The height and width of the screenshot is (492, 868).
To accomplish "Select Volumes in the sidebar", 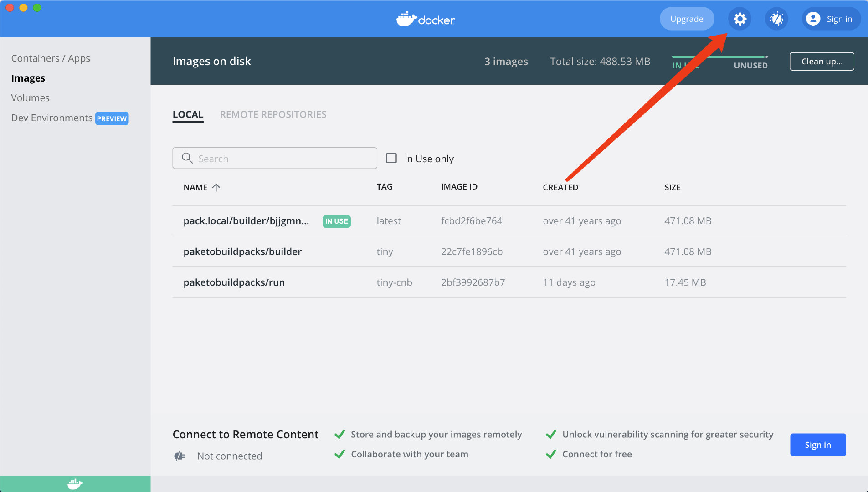I will click(x=31, y=97).
